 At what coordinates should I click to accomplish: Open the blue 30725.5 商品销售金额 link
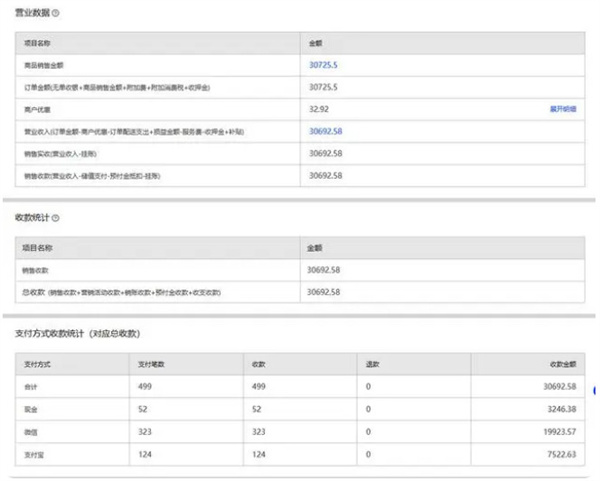click(x=326, y=65)
